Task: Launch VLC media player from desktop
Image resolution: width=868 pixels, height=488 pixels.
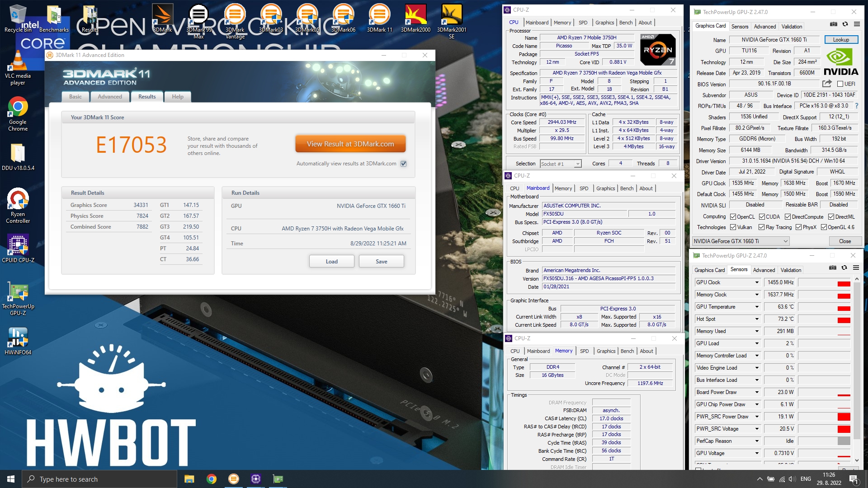Action: 18,68
